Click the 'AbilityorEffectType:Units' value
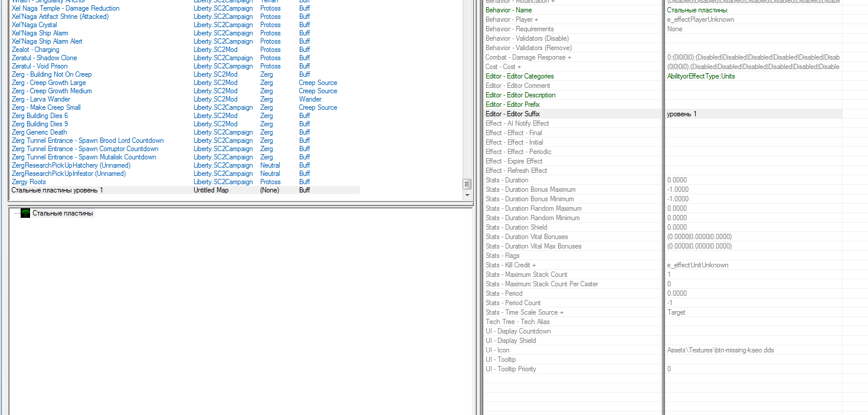Image resolution: width=868 pixels, height=415 pixels. pyautogui.click(x=701, y=76)
